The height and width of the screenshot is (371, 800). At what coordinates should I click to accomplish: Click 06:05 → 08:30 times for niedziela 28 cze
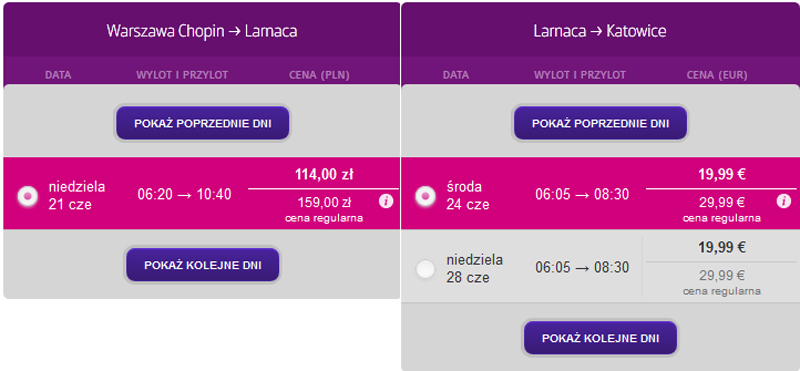tap(582, 267)
